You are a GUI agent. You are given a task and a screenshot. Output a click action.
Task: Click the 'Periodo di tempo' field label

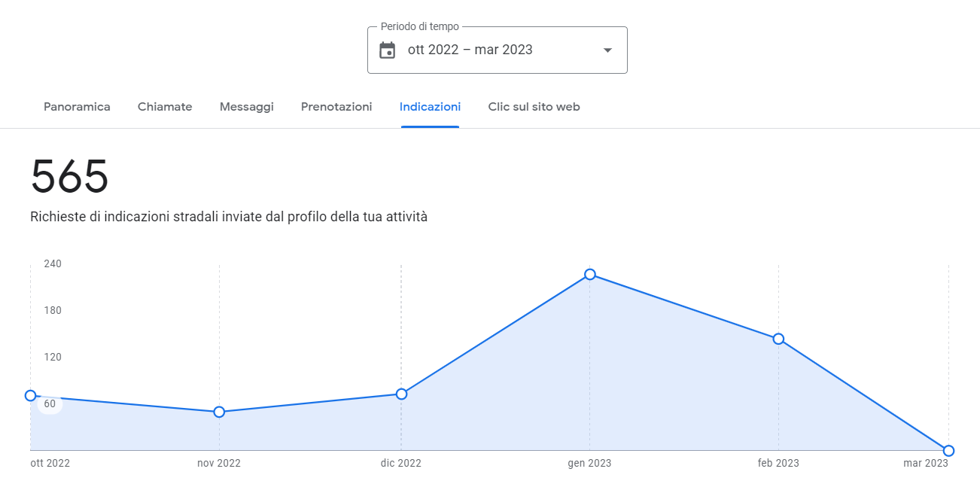pyautogui.click(x=420, y=26)
